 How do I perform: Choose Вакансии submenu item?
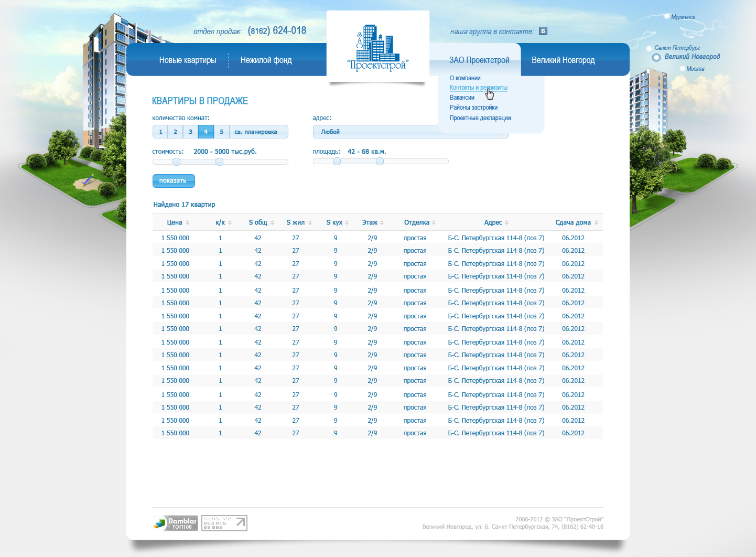[462, 98]
